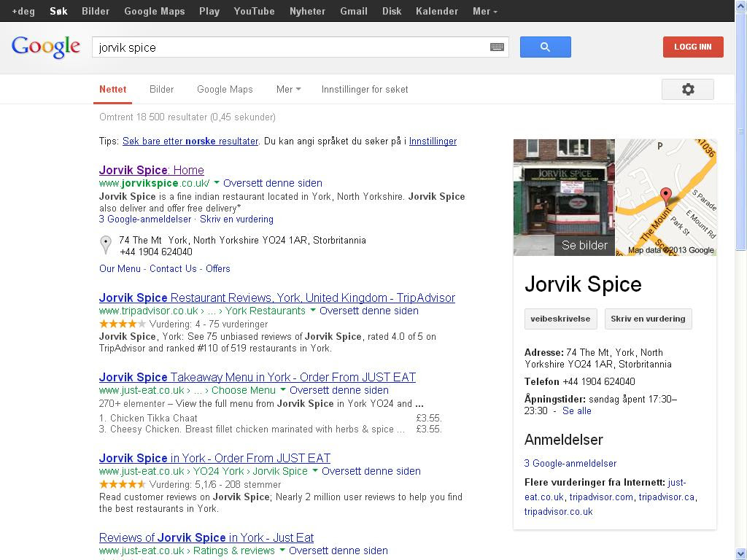Click 3 Google-anmeldelser in the side panel

tap(570, 463)
